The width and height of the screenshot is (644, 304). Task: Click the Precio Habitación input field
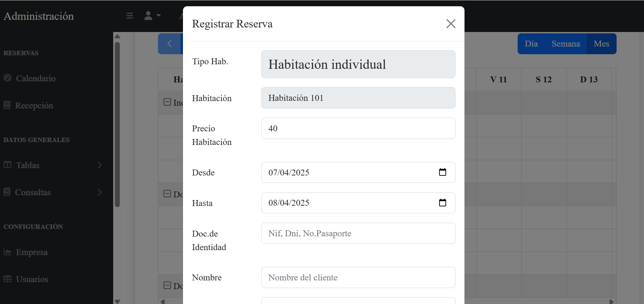358,129
